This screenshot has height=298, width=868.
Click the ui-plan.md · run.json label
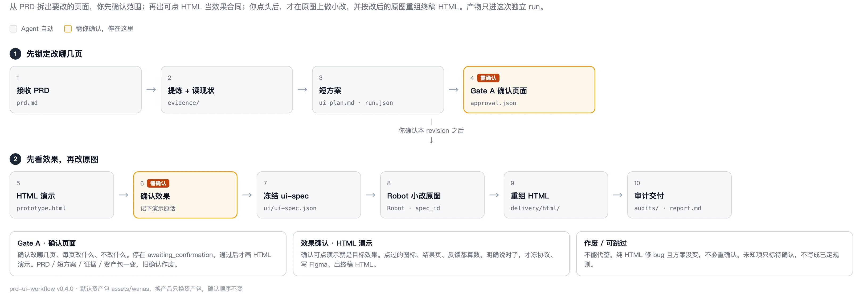coord(356,103)
